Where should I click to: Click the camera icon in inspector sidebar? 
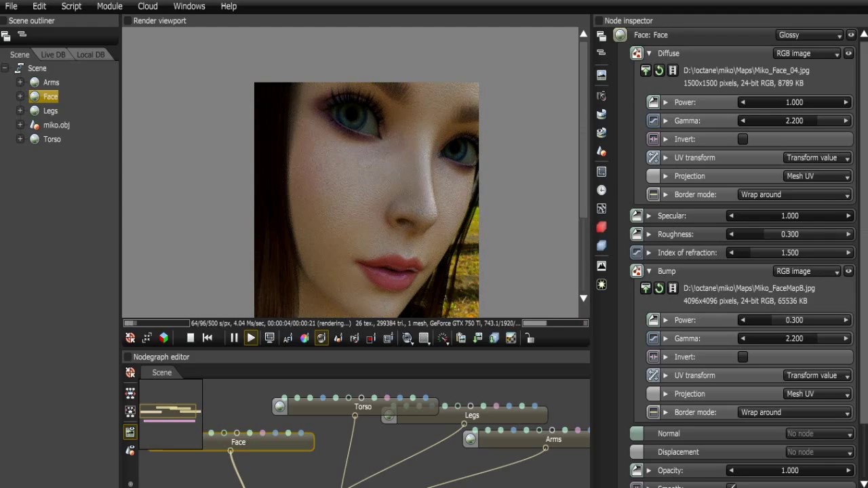601,96
